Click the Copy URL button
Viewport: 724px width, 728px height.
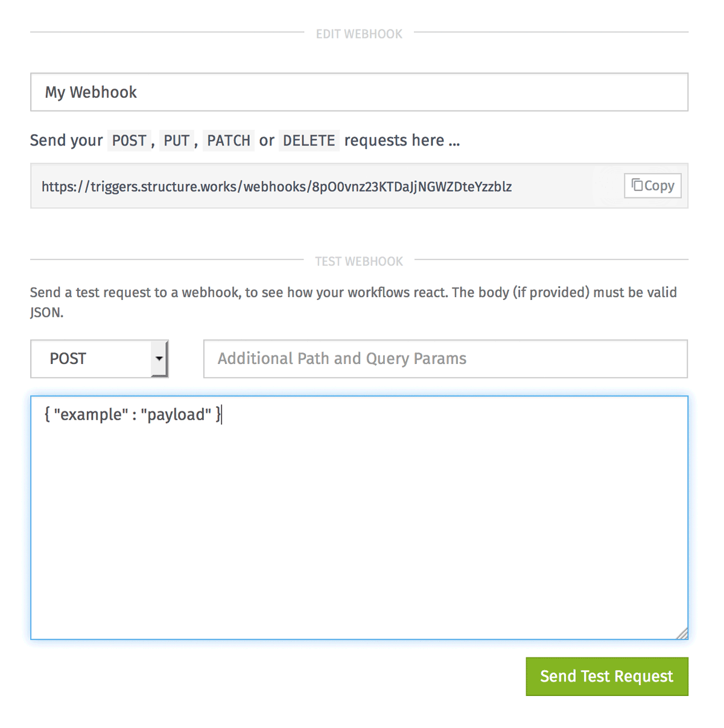tap(653, 185)
